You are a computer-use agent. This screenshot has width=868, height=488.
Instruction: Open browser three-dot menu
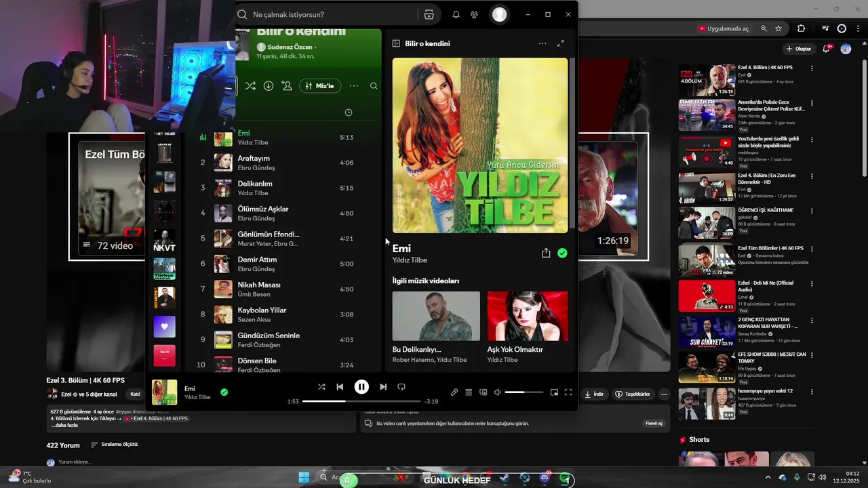tap(857, 28)
